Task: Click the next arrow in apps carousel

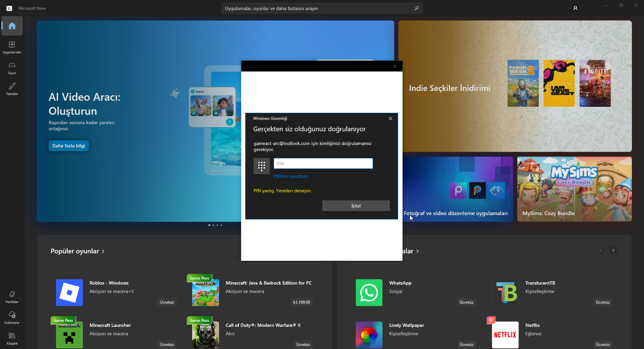Action: (x=613, y=250)
